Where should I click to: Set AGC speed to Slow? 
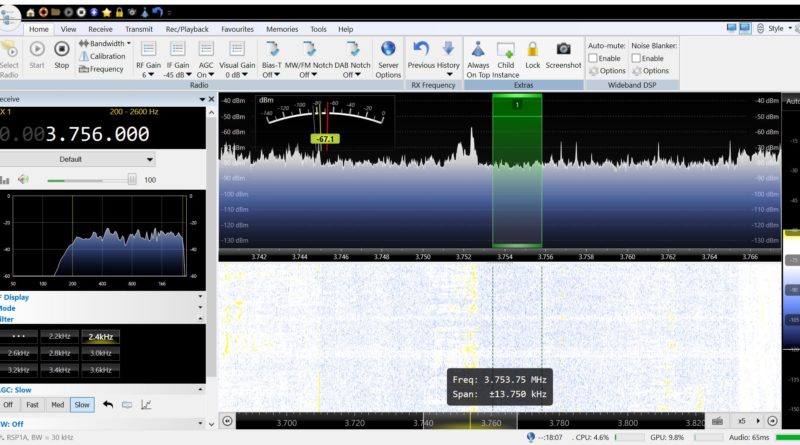tap(82, 405)
